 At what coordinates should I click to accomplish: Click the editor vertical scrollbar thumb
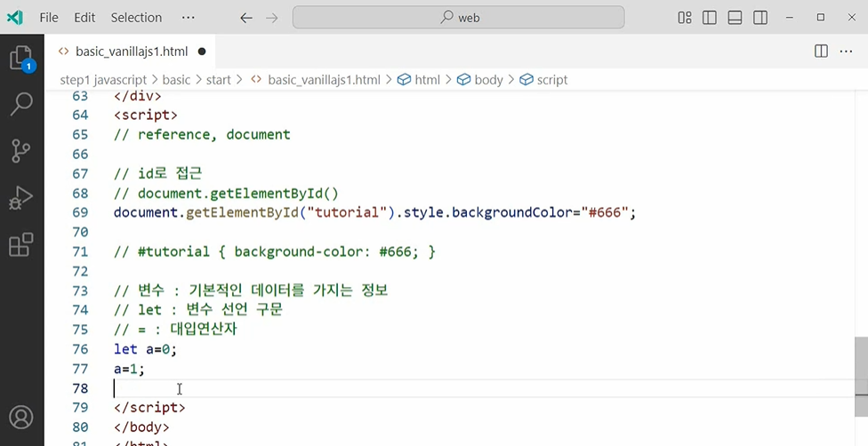pos(862,375)
